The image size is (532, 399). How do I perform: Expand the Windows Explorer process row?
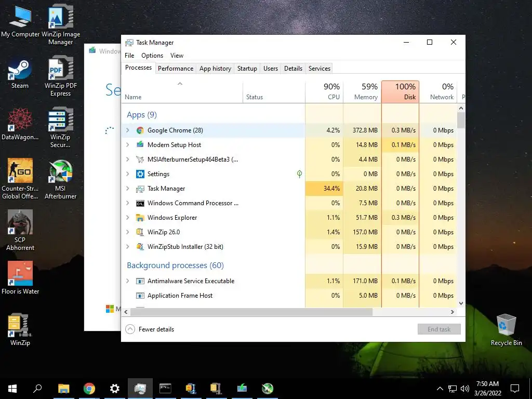(x=128, y=218)
